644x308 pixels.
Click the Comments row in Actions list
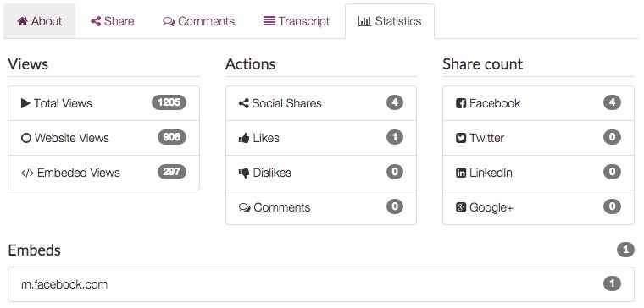(321, 207)
